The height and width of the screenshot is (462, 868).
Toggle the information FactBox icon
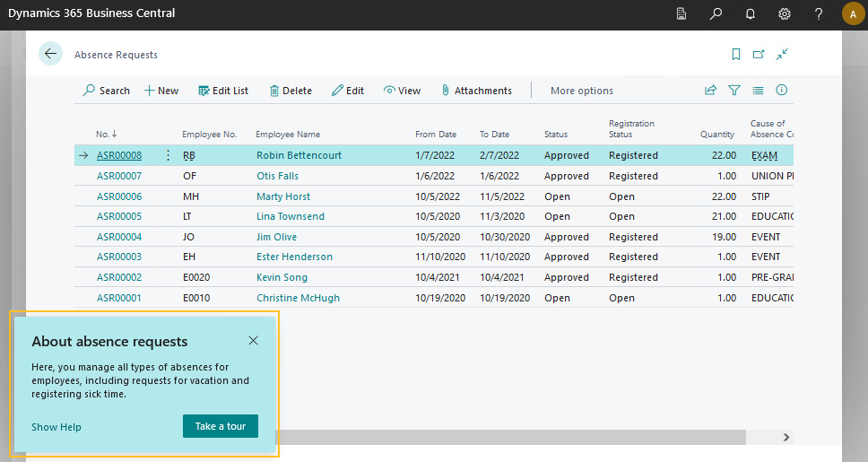(781, 91)
